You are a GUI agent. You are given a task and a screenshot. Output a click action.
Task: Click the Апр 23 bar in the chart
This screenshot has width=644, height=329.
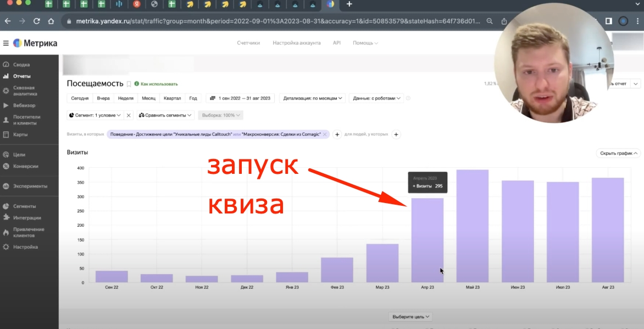click(x=427, y=240)
